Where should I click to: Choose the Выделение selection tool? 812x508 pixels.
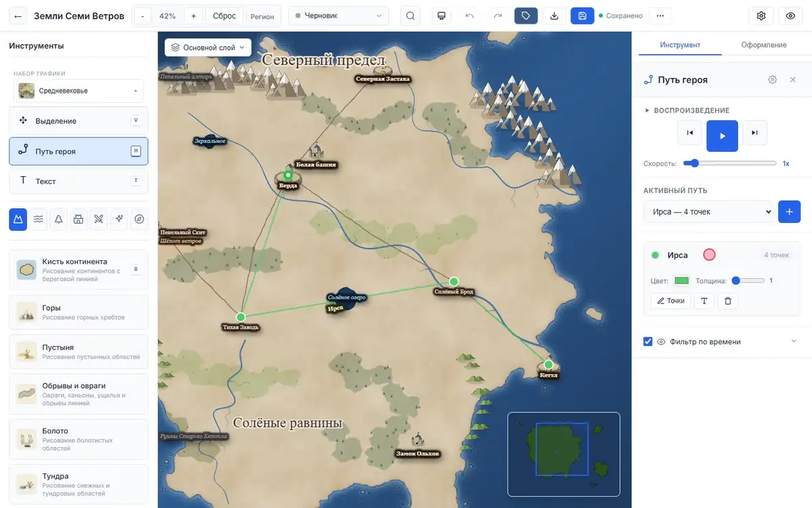pos(78,121)
